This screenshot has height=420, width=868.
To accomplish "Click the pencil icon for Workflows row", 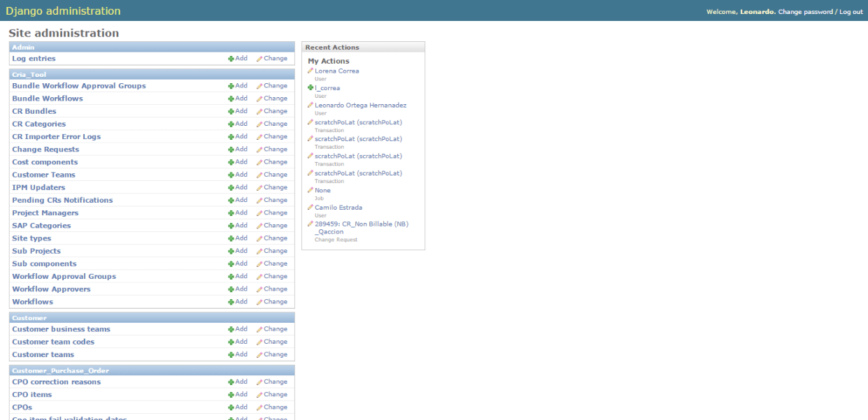I will pos(259,302).
